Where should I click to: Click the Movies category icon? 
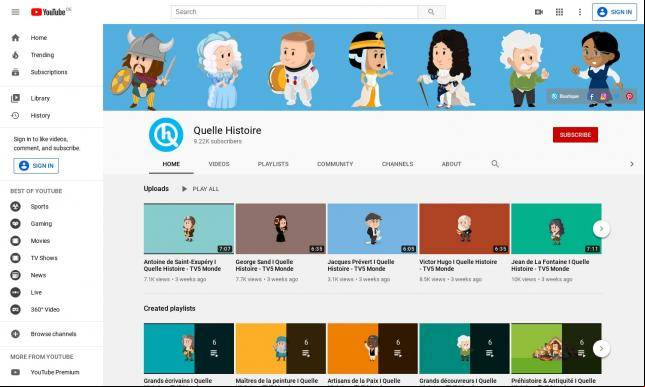[15, 241]
